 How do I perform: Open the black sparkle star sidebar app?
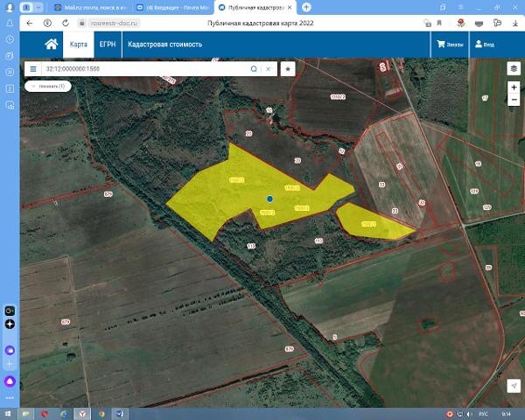10,325
